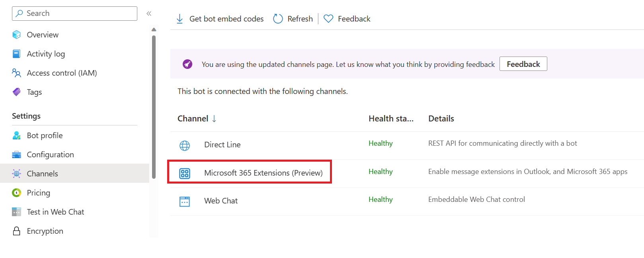This screenshot has height=258, width=644.
Task: Click the circular Refresh icon
Action: coord(278,19)
